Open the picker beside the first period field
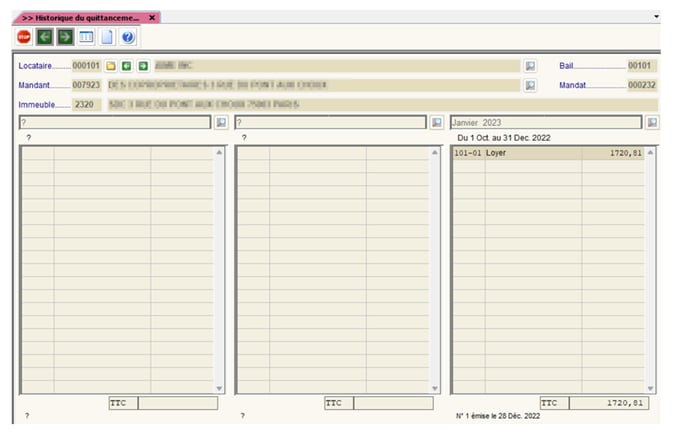The image size is (688, 434). (x=221, y=123)
